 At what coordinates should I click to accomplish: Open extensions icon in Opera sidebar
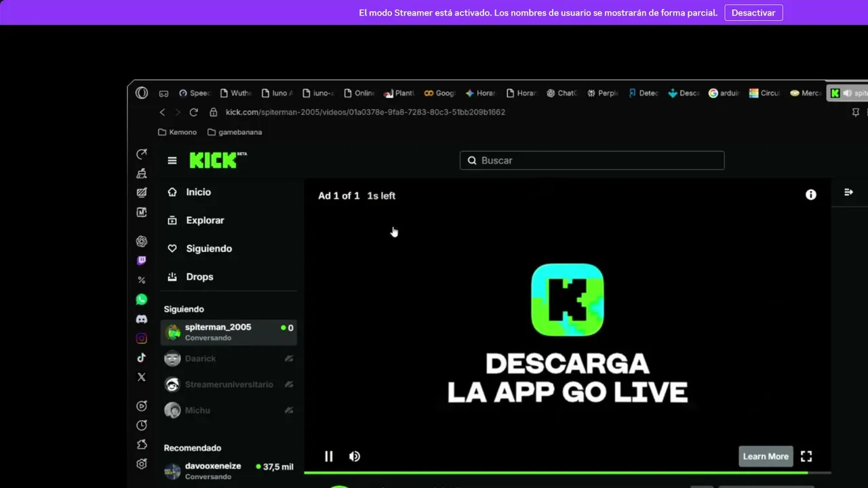[x=142, y=445]
